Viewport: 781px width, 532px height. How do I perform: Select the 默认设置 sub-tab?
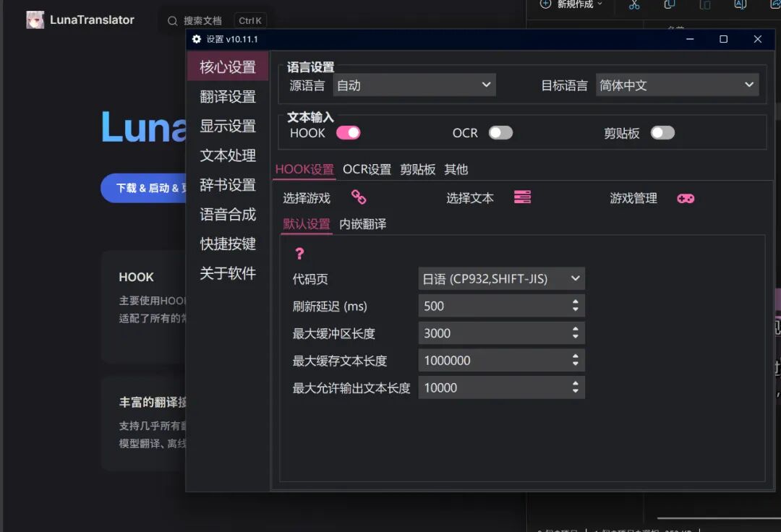click(x=307, y=224)
